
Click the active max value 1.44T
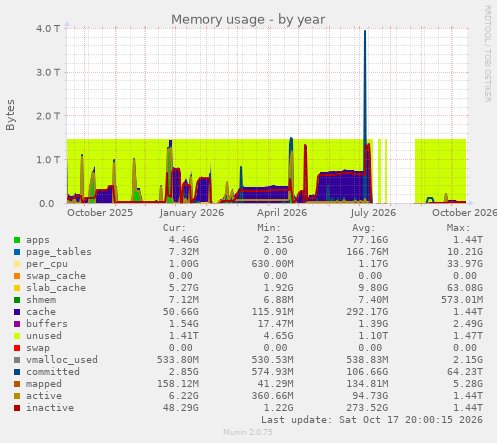pyautogui.click(x=468, y=396)
